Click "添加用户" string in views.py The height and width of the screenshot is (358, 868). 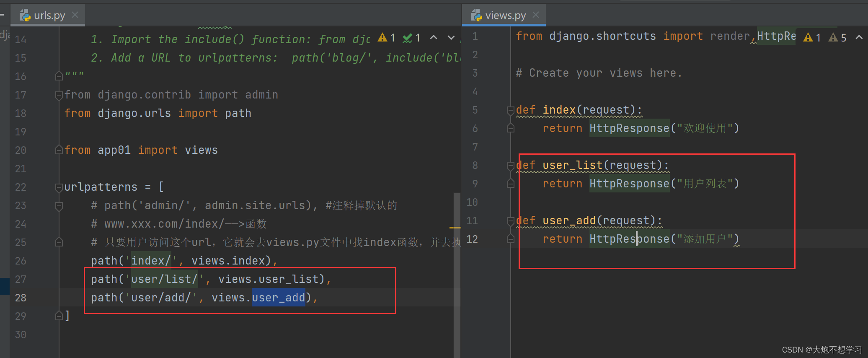pyautogui.click(x=705, y=239)
